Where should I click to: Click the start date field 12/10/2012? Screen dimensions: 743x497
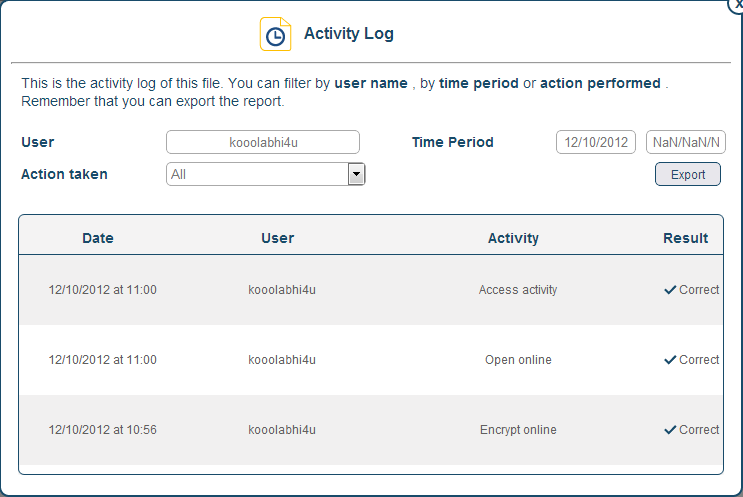tap(596, 142)
